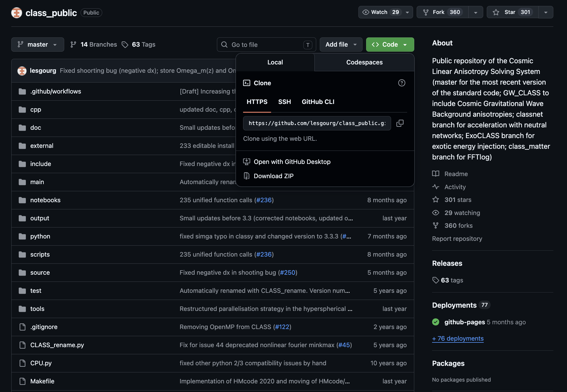Copy the HTTPS clone URL to clipboard
Image resolution: width=567 pixels, height=392 pixels.
click(x=400, y=123)
